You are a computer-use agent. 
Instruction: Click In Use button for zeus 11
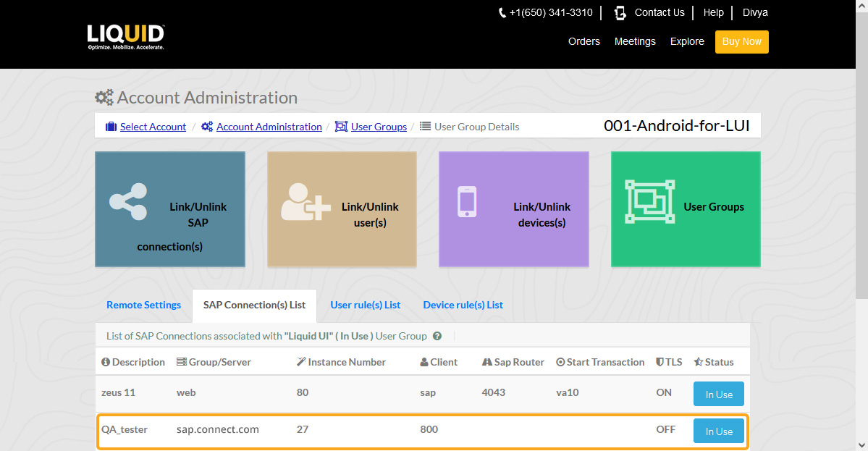[x=719, y=394]
